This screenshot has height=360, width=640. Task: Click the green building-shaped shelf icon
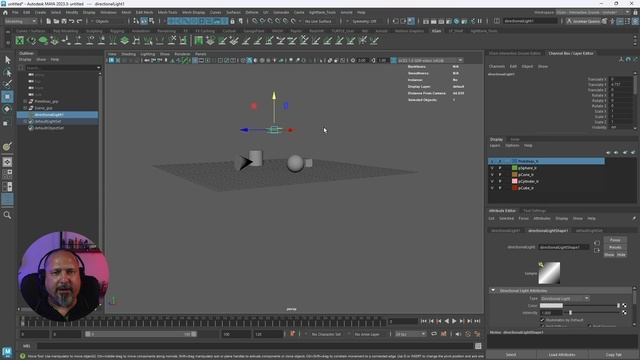click(199, 40)
